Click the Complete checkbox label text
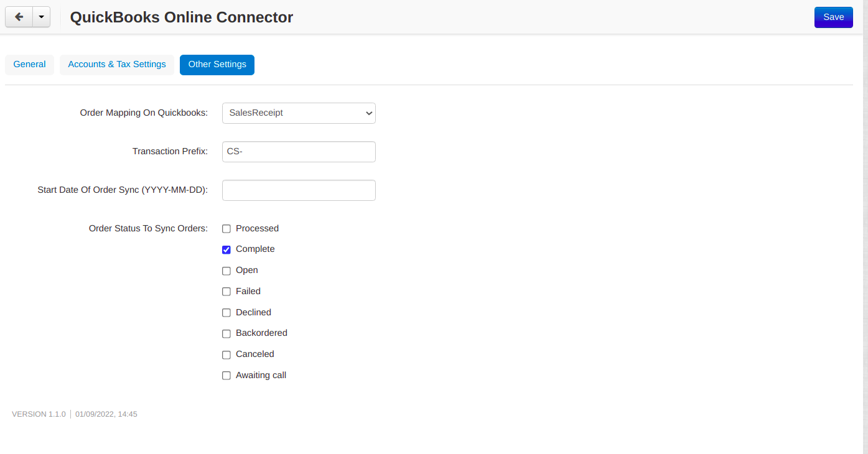 pyautogui.click(x=255, y=249)
